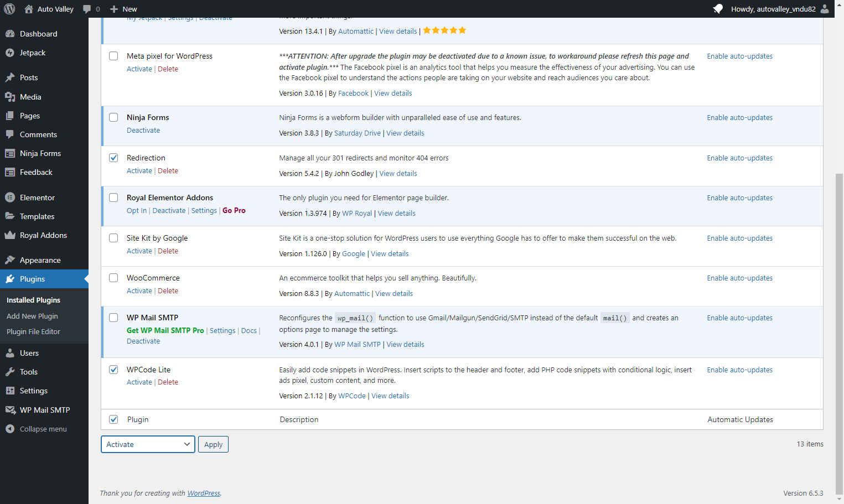Deactivate the Ninja Forms plugin
844x504 pixels.
click(x=143, y=131)
